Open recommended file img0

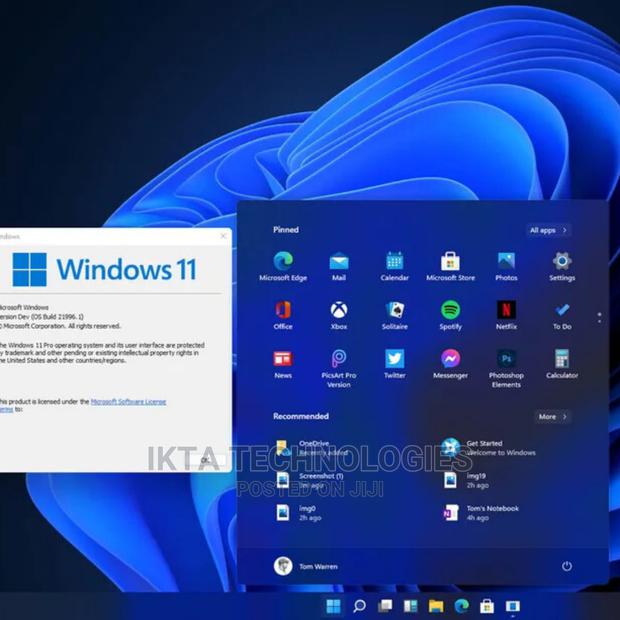(299, 513)
